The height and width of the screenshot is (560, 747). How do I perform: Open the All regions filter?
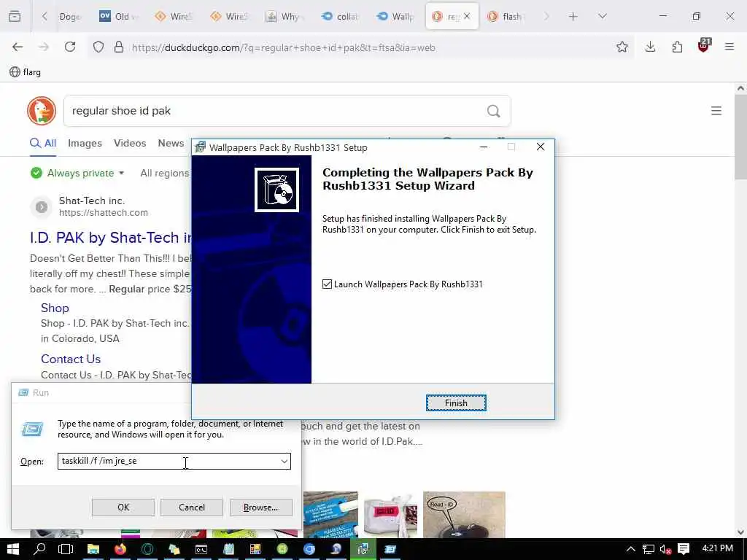pyautogui.click(x=164, y=173)
